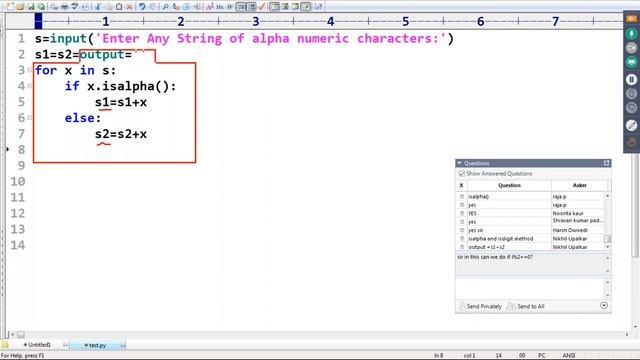Click ruler column marker 4
The image size is (640, 360).
330,21
